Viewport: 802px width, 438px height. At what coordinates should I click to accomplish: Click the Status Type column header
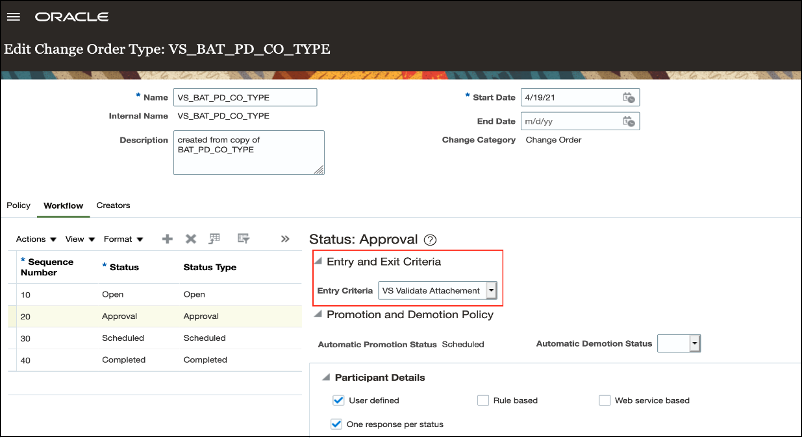click(x=210, y=267)
